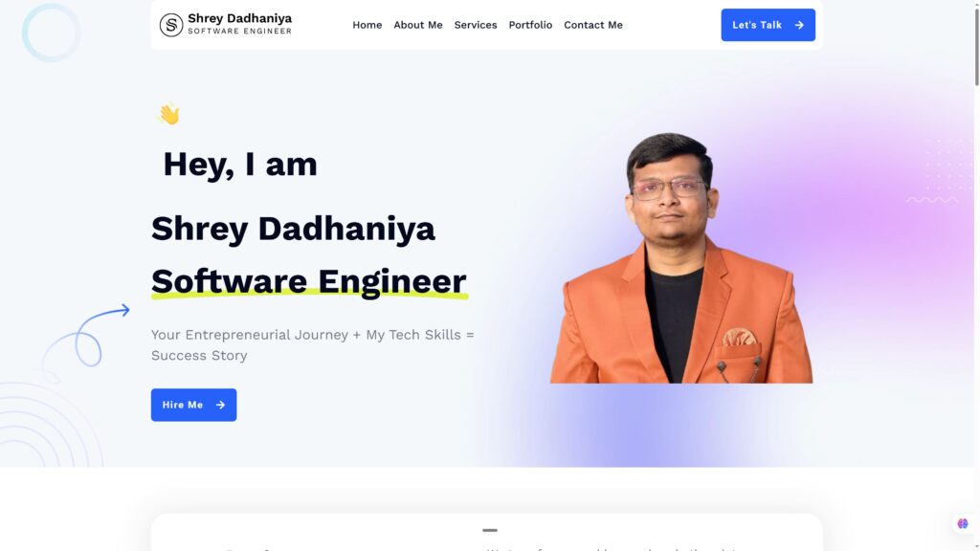Click the Let's Talk button
The height and width of the screenshot is (551, 980).
(x=768, y=25)
